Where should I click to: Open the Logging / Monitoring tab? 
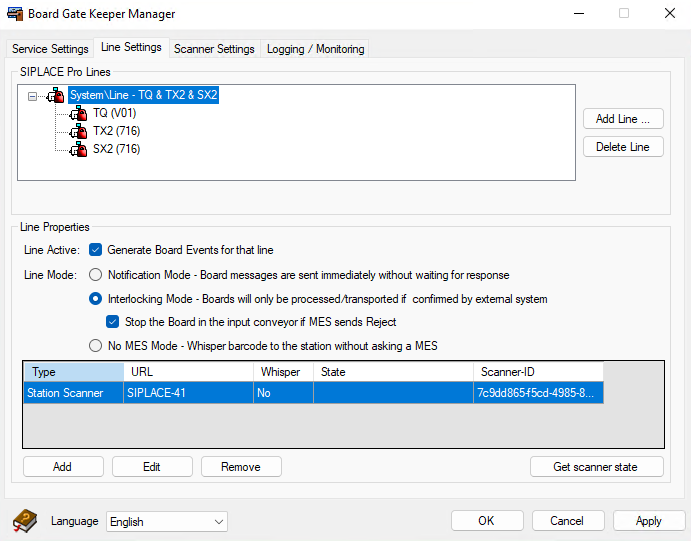point(316,48)
